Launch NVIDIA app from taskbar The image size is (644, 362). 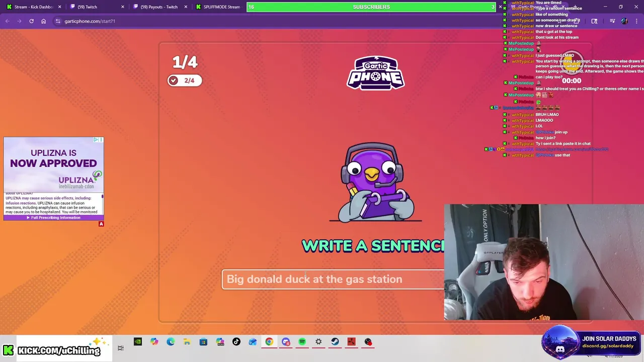point(137,342)
